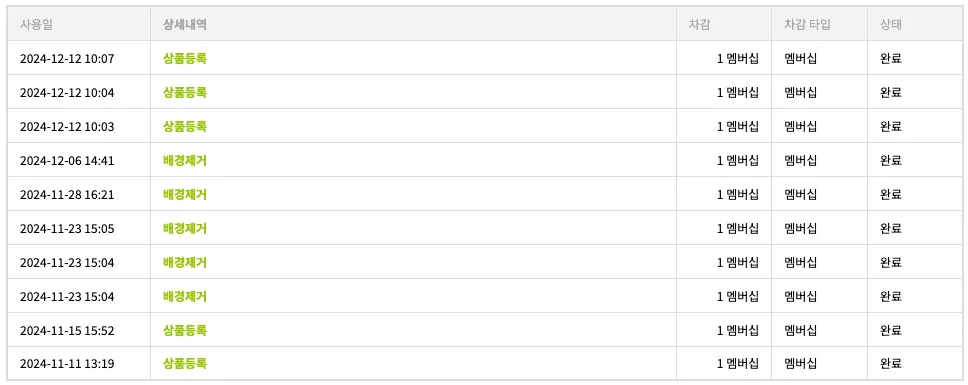
Task: Select the 2024-11-23 15:05 date cell
Action: 67,228
